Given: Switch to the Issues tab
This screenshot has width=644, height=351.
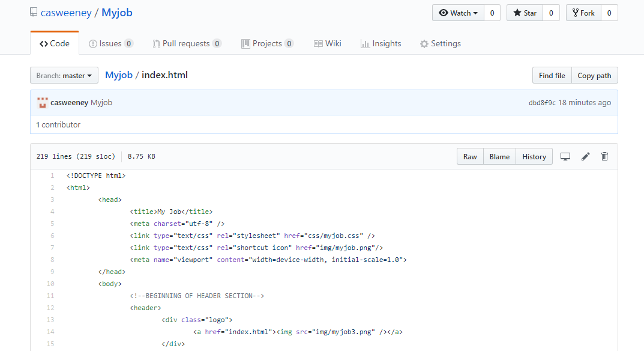Looking at the screenshot, I should coord(110,43).
